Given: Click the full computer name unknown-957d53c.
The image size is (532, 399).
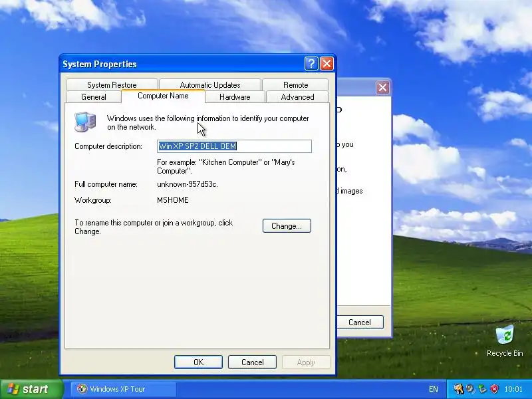Looking at the screenshot, I should [188, 184].
